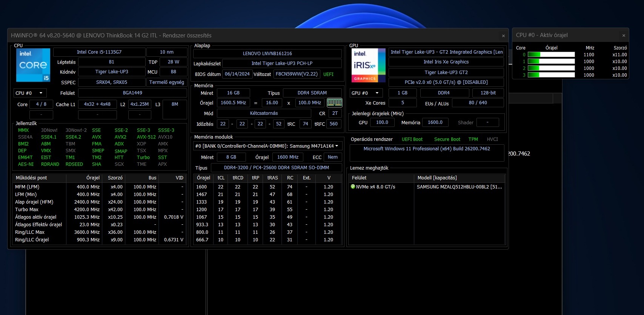Click the HVCI status label

(492, 139)
